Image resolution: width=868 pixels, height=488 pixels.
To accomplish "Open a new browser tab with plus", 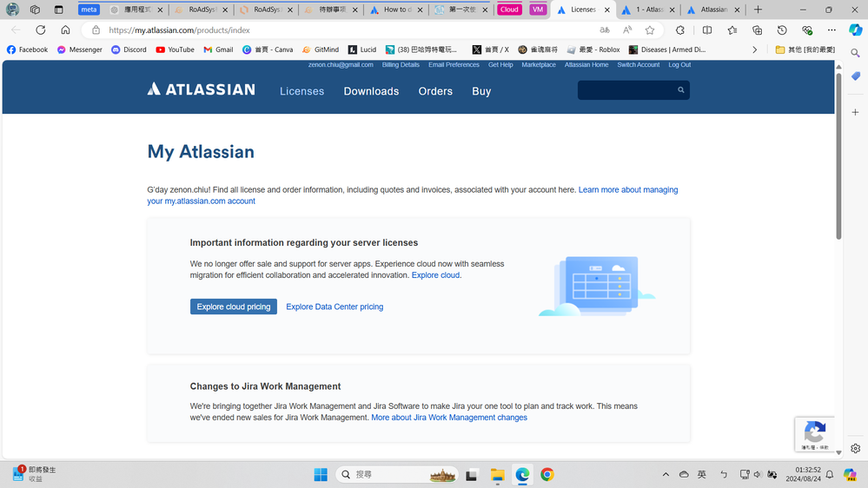I will (x=758, y=10).
